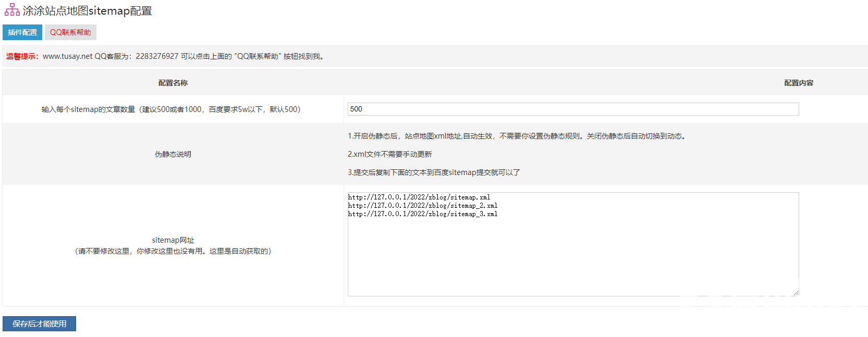Image resolution: width=868 pixels, height=337 pixels.
Task: Click the sitemap.xml URL in the textarea
Action: pos(419,197)
